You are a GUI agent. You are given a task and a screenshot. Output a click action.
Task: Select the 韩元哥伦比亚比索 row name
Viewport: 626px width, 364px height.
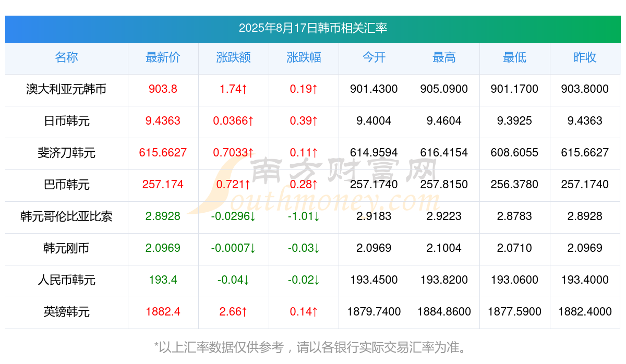click(66, 216)
